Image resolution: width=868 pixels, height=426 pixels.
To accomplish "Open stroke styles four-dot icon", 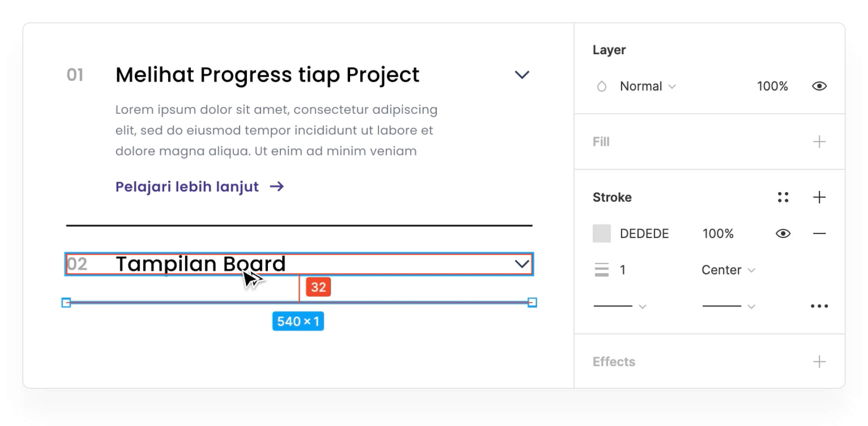I will tap(783, 197).
